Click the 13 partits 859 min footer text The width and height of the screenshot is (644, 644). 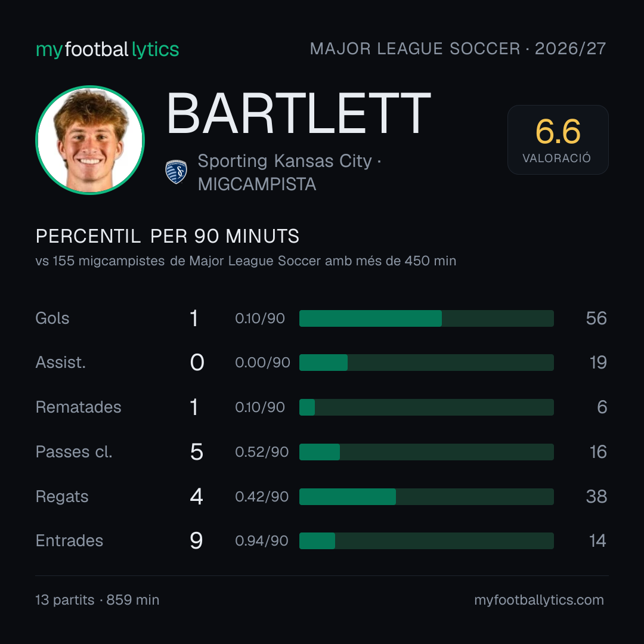pyautogui.click(x=97, y=600)
